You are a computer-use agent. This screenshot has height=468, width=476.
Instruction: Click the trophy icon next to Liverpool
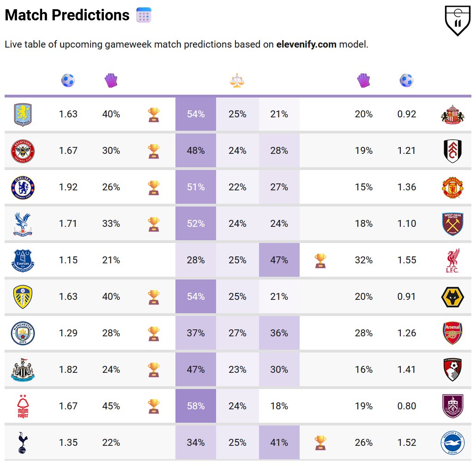[x=320, y=261]
